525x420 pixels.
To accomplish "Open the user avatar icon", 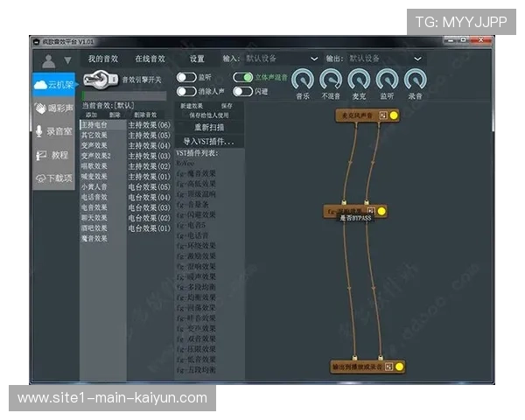I will [x=49, y=60].
